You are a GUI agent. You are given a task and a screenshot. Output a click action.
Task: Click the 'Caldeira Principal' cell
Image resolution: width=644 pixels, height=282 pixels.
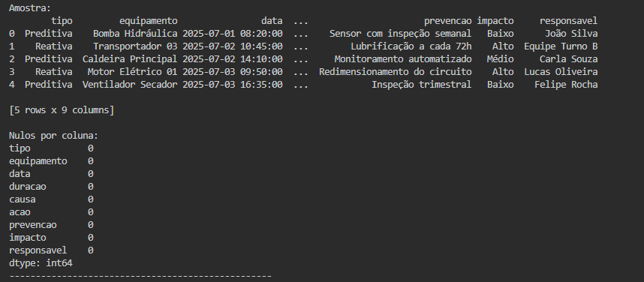tap(130, 59)
